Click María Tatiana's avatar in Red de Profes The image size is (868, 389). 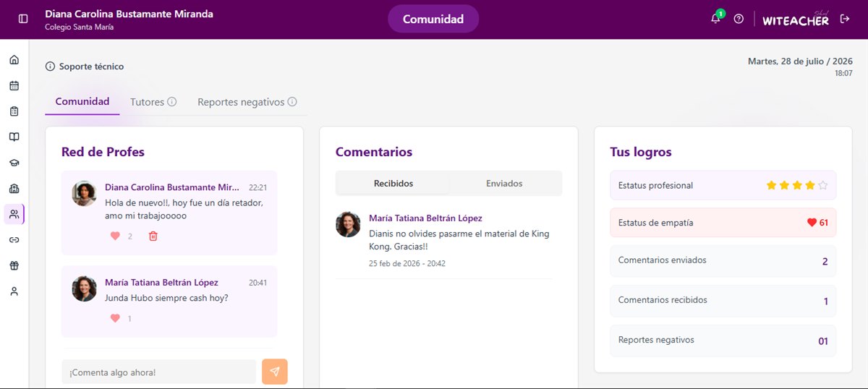click(x=84, y=288)
